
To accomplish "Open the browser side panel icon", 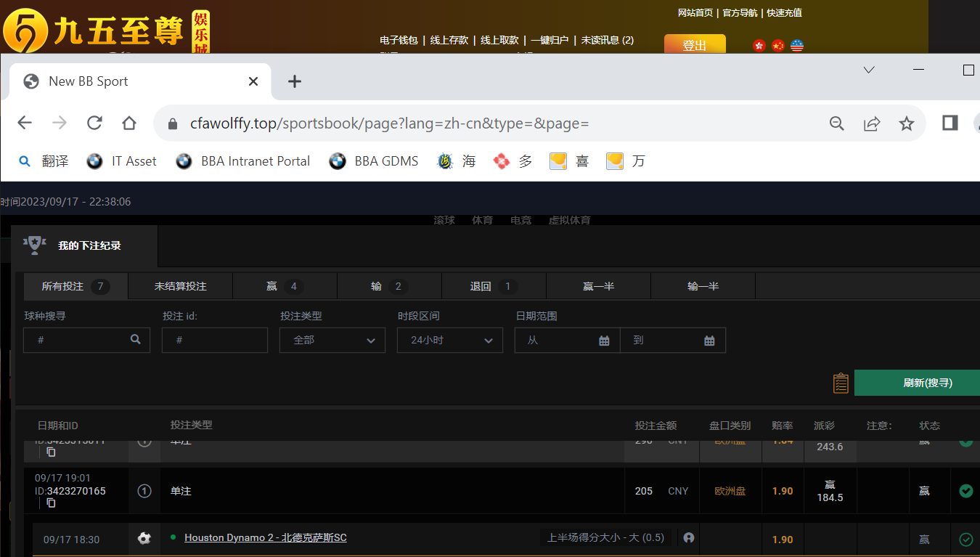I will coord(950,123).
